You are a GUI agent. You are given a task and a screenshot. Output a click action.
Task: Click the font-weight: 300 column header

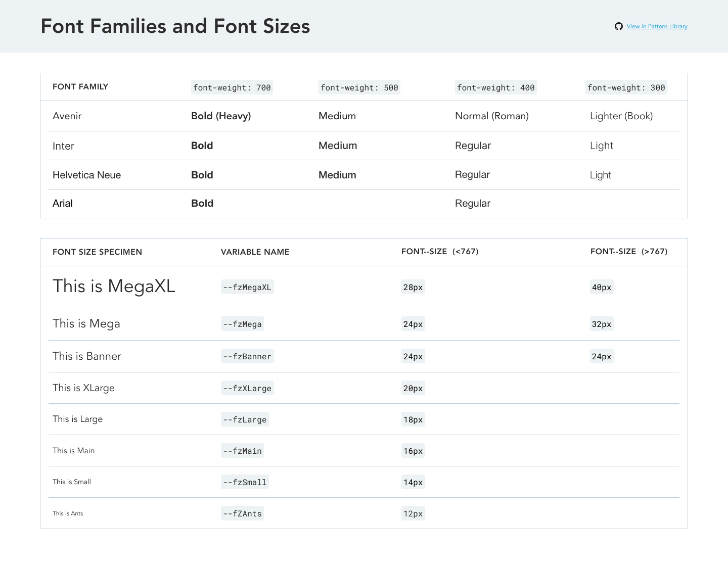pos(626,87)
